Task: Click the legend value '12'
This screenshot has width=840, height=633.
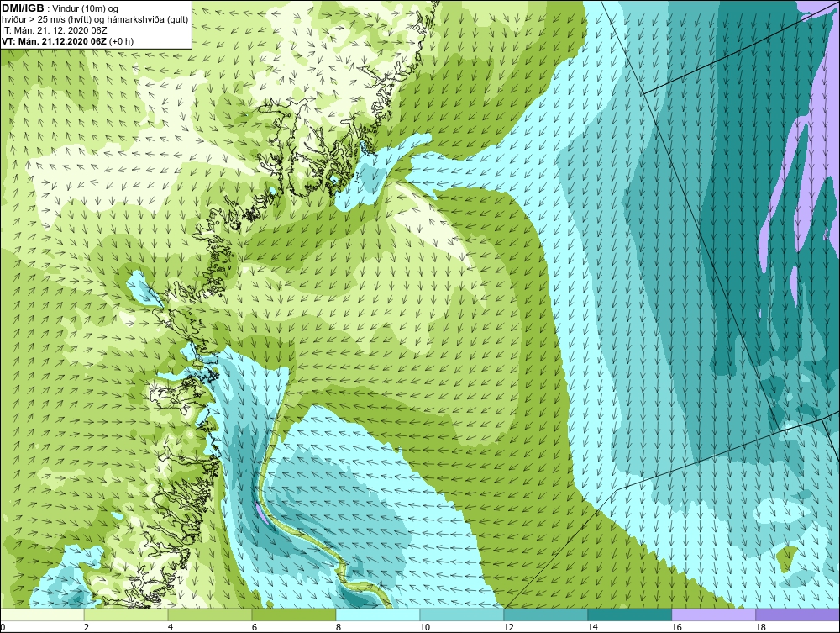Action: pos(508,627)
